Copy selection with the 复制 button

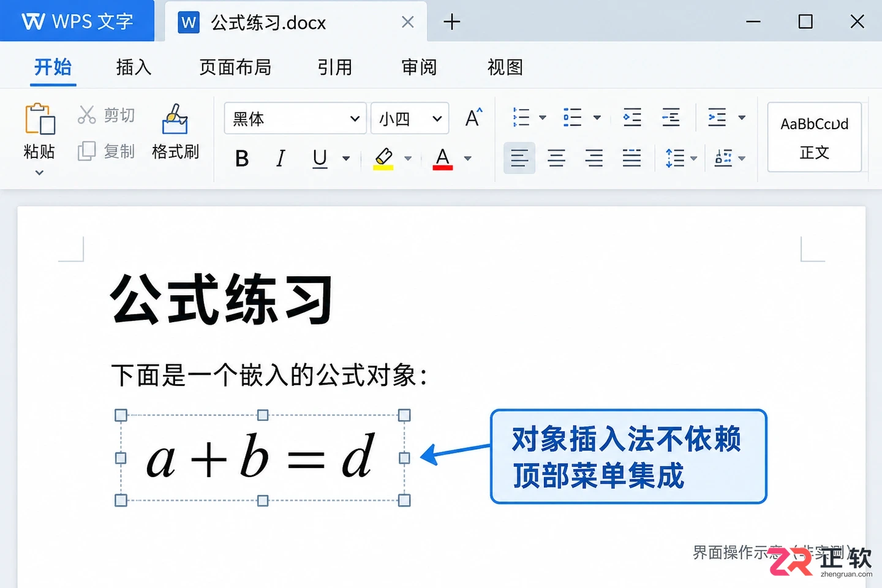pyautogui.click(x=106, y=151)
